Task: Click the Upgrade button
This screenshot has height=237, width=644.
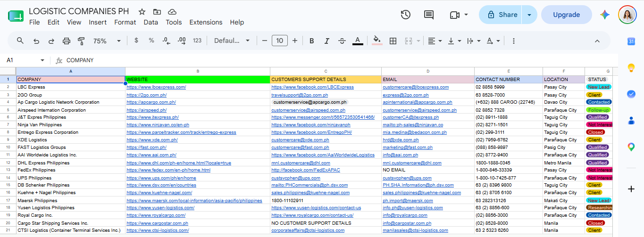Action: click(566, 15)
